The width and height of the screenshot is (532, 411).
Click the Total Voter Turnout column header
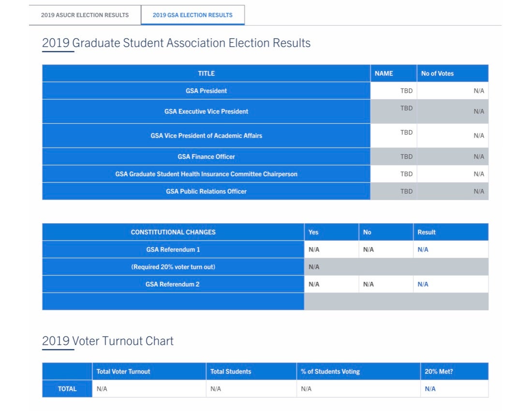[123, 371]
